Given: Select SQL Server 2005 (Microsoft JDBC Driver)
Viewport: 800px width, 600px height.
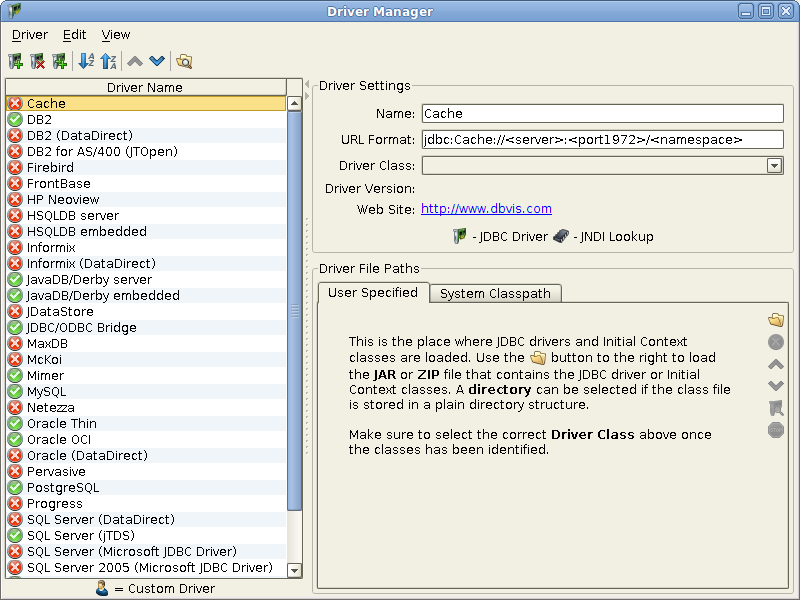Looking at the screenshot, I should (146, 567).
